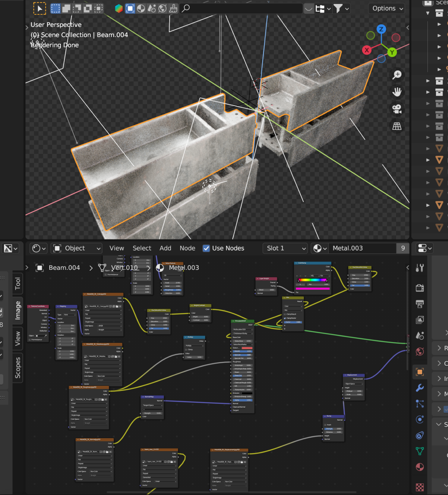
Task: Uncheck the Use Nodes checkbox
Action: (206, 248)
